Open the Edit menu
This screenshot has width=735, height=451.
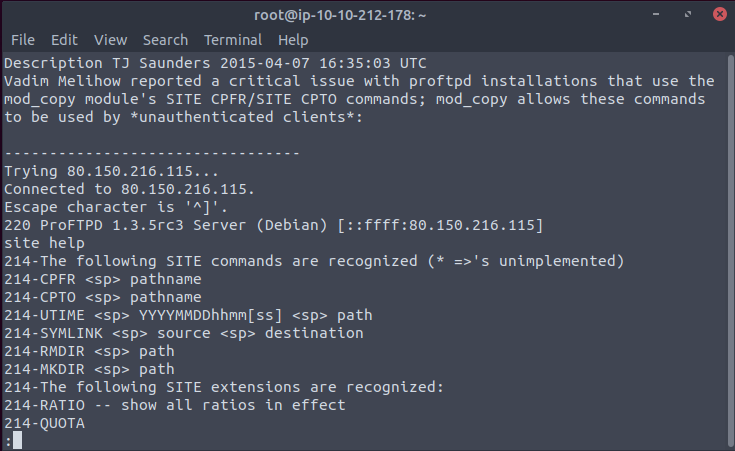point(64,40)
